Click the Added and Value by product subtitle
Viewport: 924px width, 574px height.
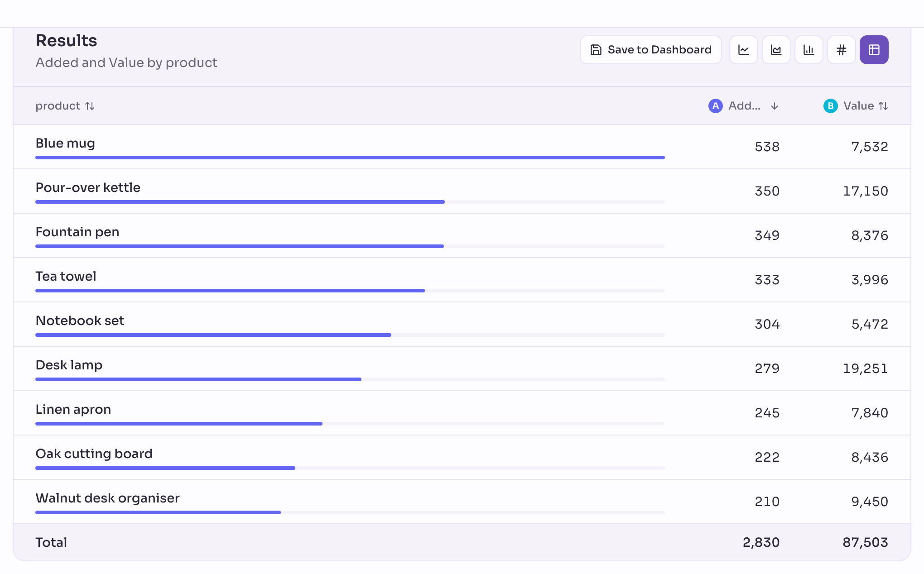coord(126,62)
